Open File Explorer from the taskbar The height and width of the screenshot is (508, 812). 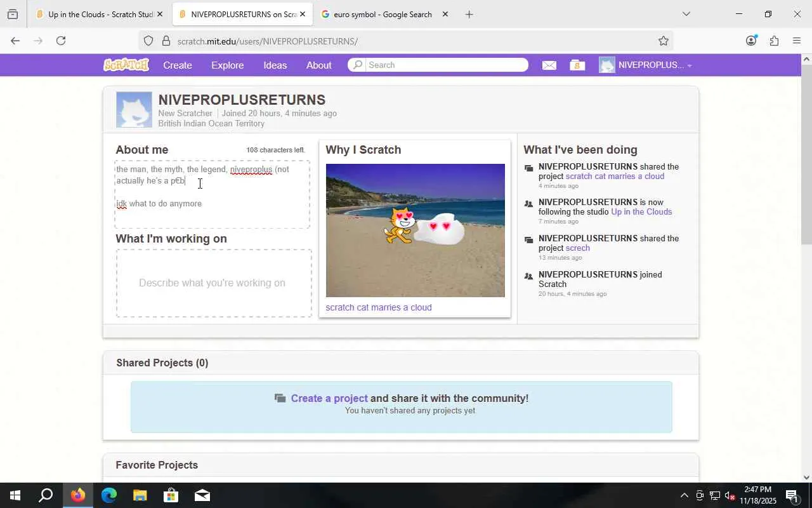click(140, 495)
